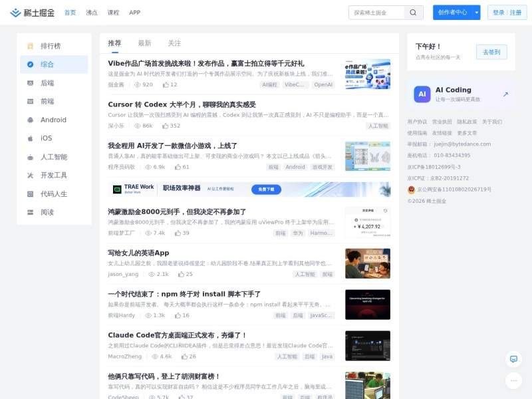
Task: Click the OpenAI tag on first article
Action: tap(323, 84)
